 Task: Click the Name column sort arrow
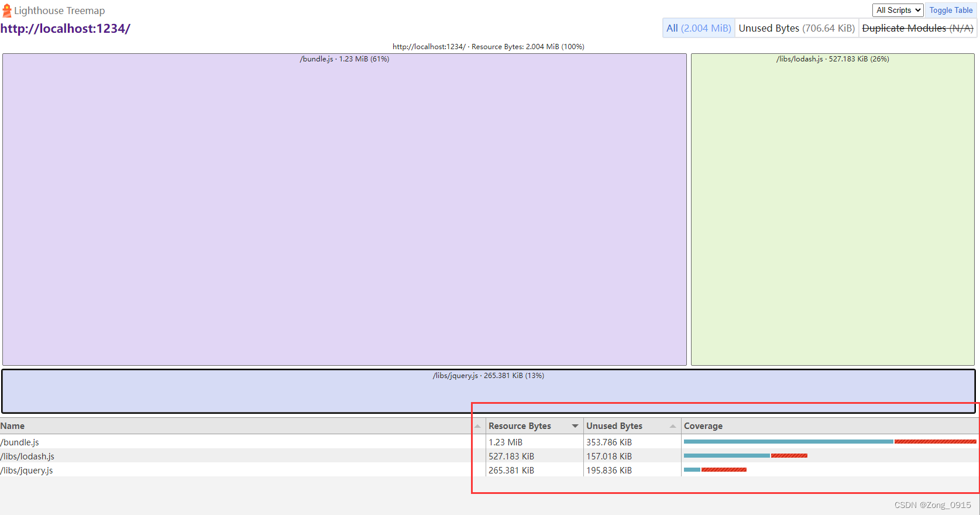pyautogui.click(x=477, y=426)
